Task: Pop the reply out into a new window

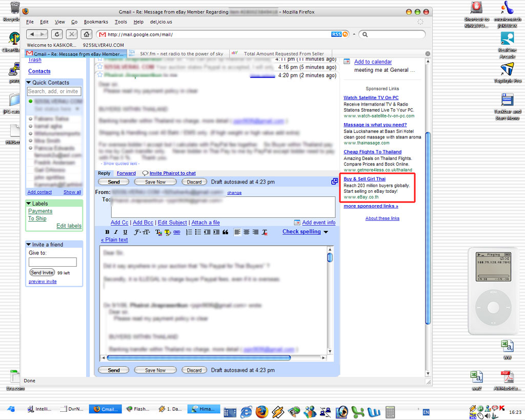Action: [x=334, y=181]
